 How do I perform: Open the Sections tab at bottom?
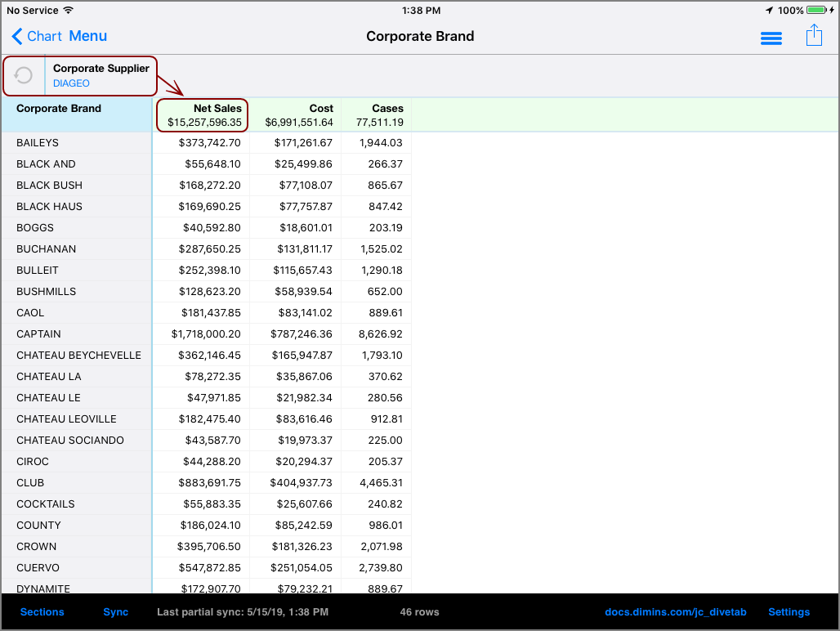42,612
